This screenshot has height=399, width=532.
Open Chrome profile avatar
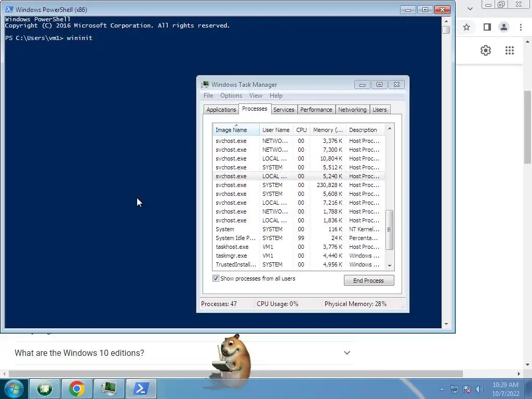point(504,27)
